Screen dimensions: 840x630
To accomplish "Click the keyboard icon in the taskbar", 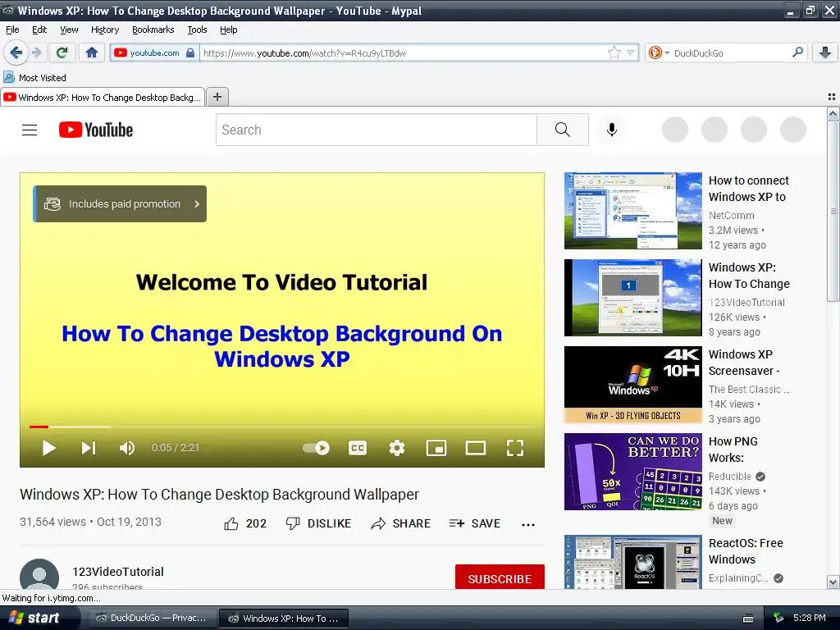I will pyautogui.click(x=748, y=619).
